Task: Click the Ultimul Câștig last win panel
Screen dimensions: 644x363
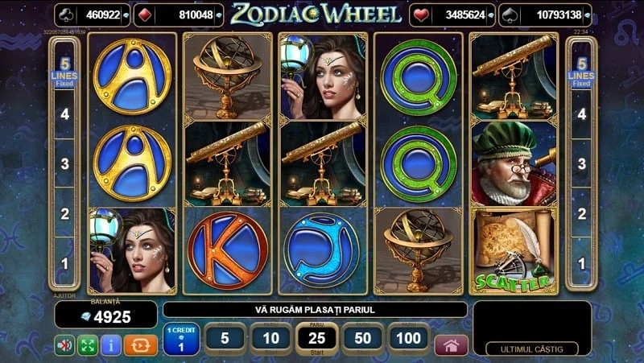Action: (x=532, y=328)
